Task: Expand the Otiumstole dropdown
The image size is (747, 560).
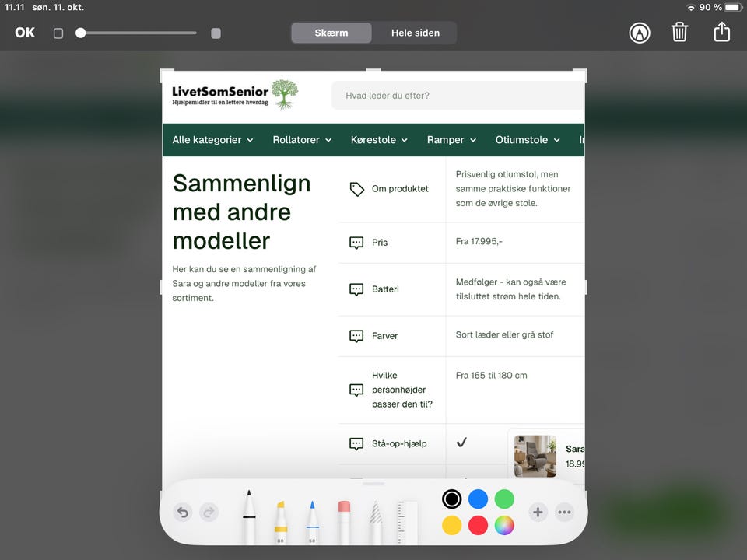Action: point(528,140)
